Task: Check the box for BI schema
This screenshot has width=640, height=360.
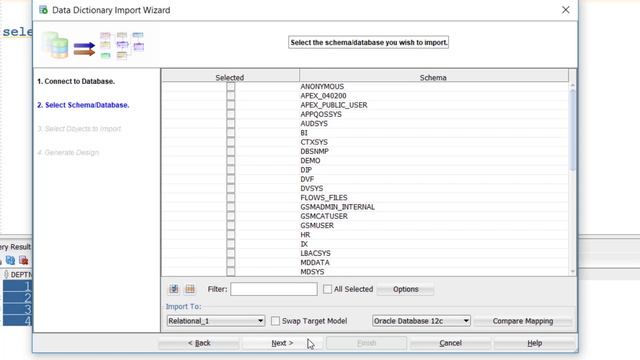Action: tap(231, 133)
